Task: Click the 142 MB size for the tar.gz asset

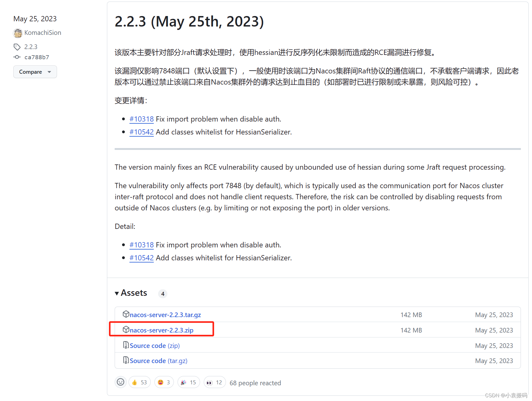Action: (x=411, y=315)
